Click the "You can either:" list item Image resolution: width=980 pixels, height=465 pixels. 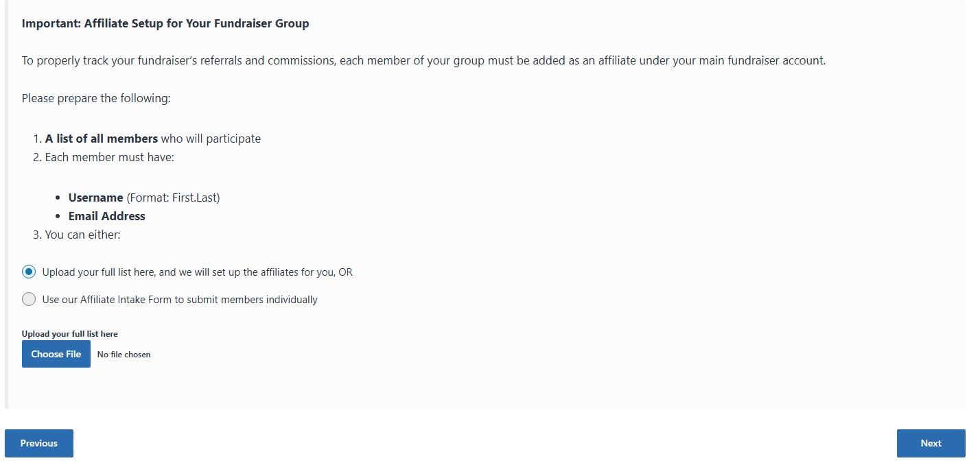(x=82, y=235)
